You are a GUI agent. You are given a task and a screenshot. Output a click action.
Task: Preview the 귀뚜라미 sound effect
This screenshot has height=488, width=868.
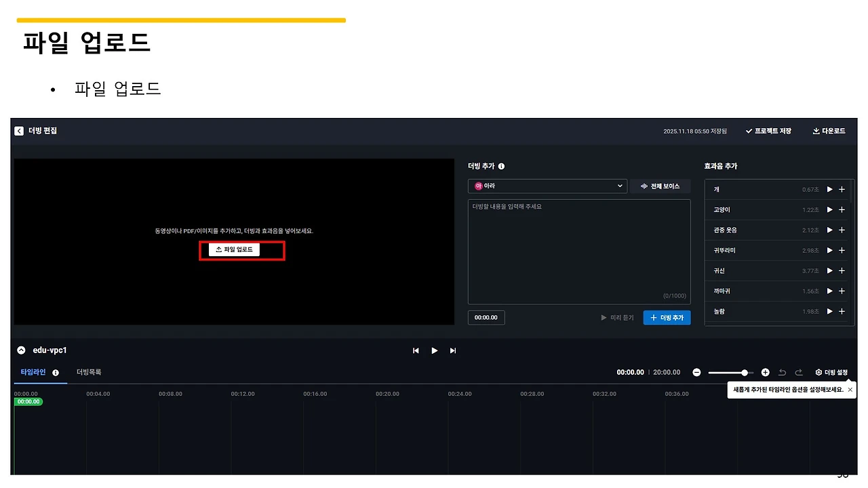pos(829,251)
